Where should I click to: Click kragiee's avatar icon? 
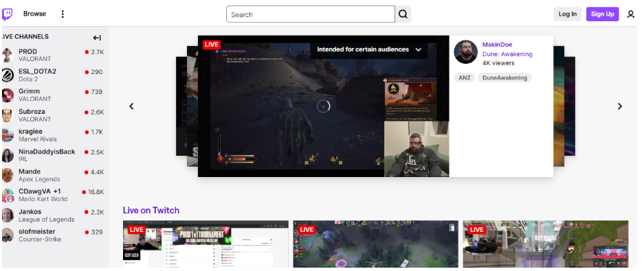click(x=8, y=135)
